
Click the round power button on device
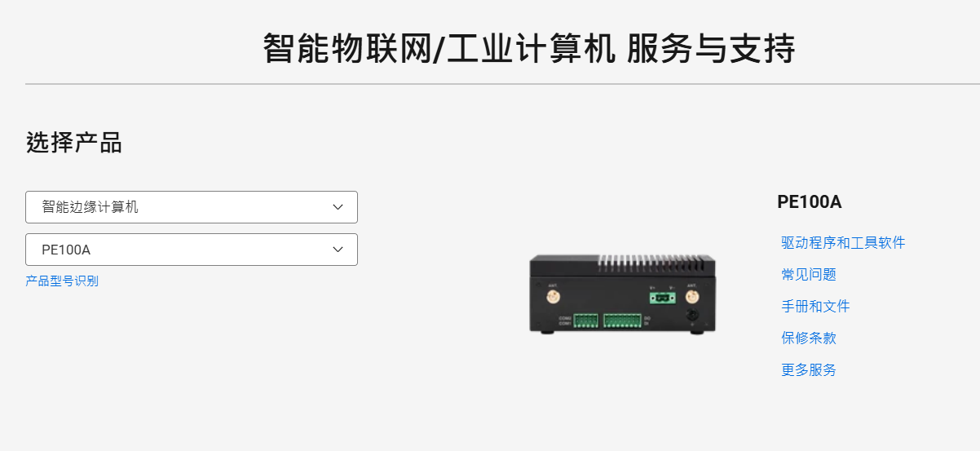click(692, 315)
